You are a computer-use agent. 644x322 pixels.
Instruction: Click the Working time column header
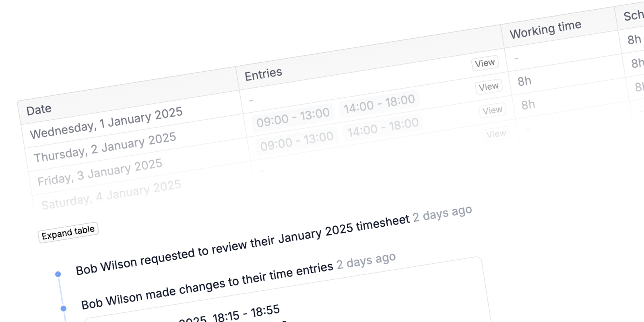tap(545, 29)
